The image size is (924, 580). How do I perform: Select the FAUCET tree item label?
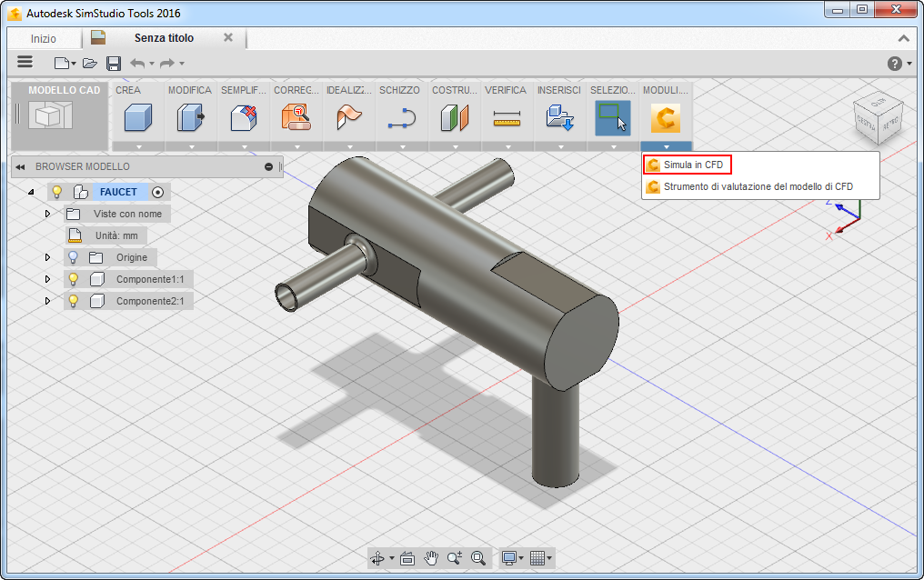pos(118,192)
